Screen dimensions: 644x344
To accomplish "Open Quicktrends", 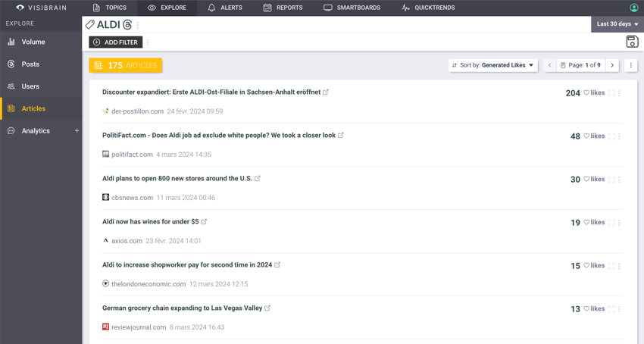I will [x=428, y=8].
